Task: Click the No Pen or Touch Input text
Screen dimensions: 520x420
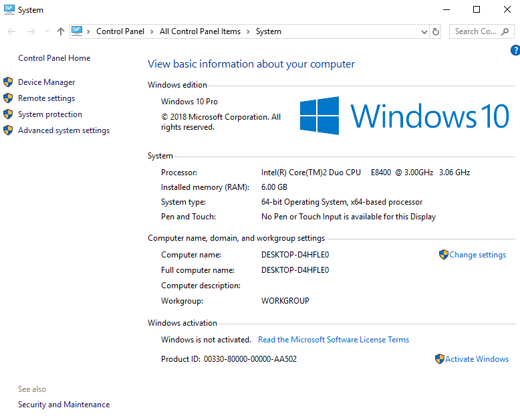Action: point(348,217)
